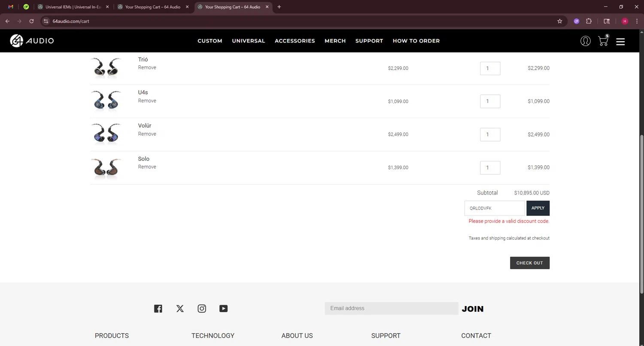This screenshot has height=346, width=644.
Task: Reload the page
Action: click(31, 21)
